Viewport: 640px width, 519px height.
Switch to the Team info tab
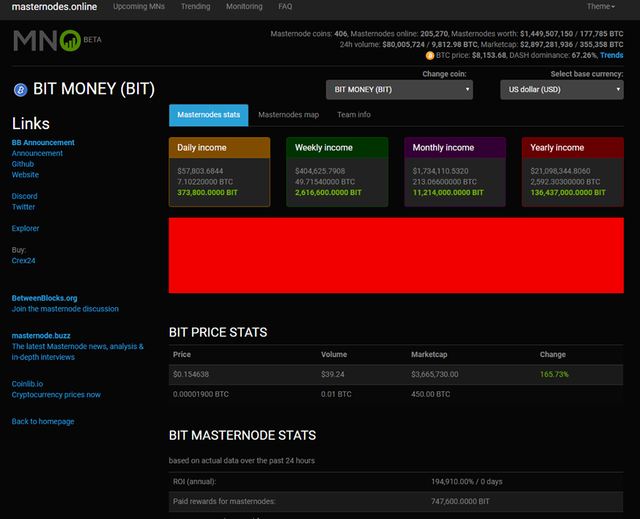[x=354, y=115]
